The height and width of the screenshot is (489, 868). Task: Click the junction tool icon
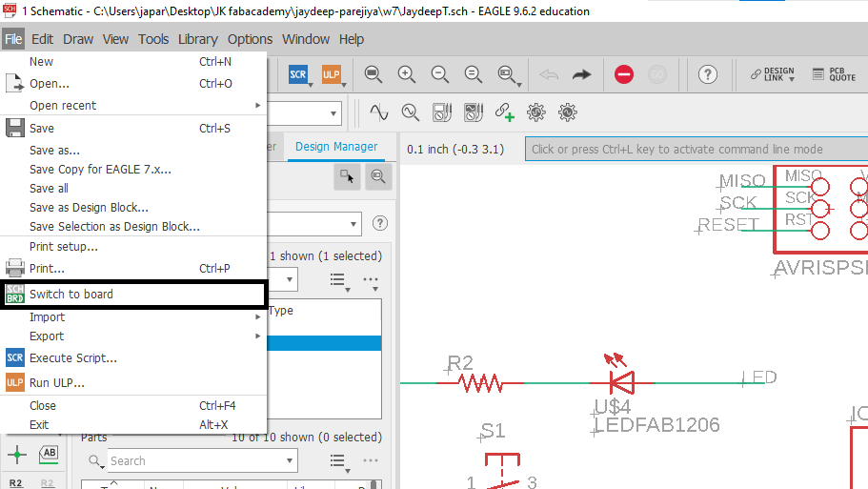click(17, 455)
